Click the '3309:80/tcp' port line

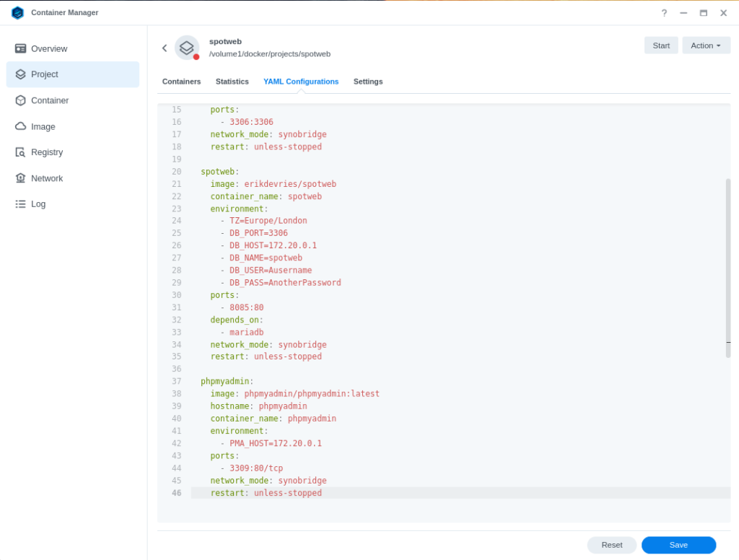(256, 468)
